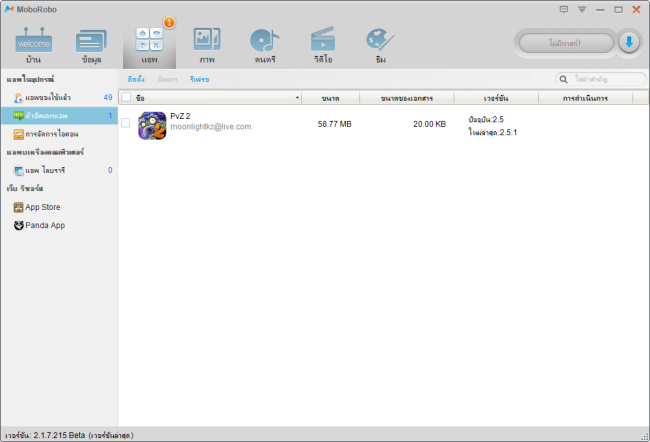Click the current version 2.5 text
The image size is (650, 442).
(486, 119)
